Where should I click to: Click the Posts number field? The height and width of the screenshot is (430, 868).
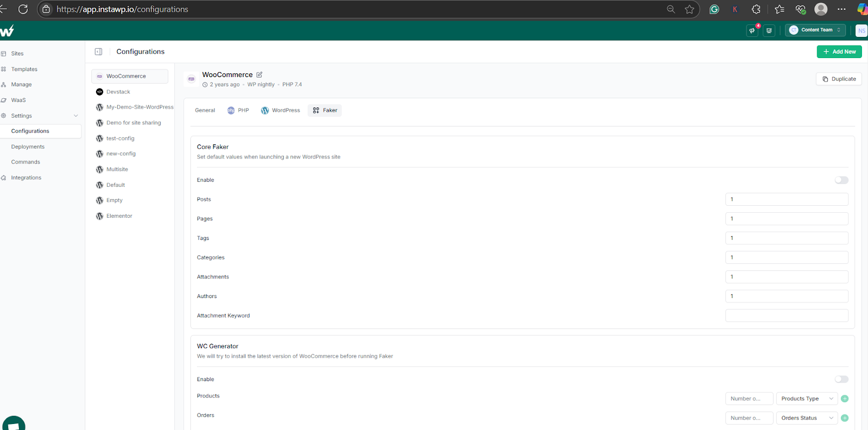[x=787, y=199]
